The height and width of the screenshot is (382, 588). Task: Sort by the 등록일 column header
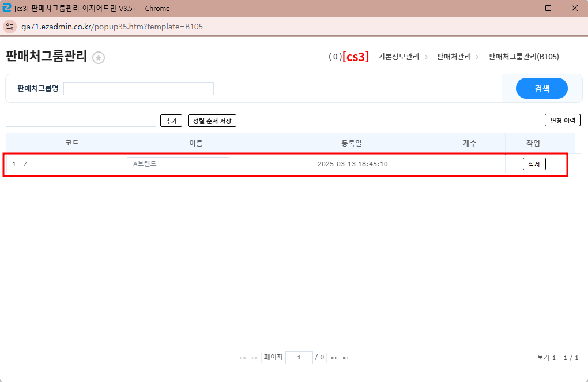click(352, 143)
